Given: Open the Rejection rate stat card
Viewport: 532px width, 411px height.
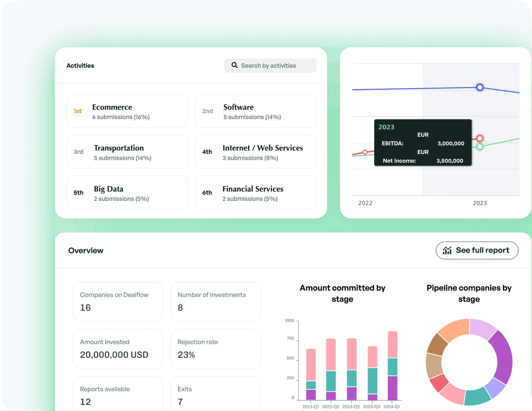Looking at the screenshot, I should (215, 349).
